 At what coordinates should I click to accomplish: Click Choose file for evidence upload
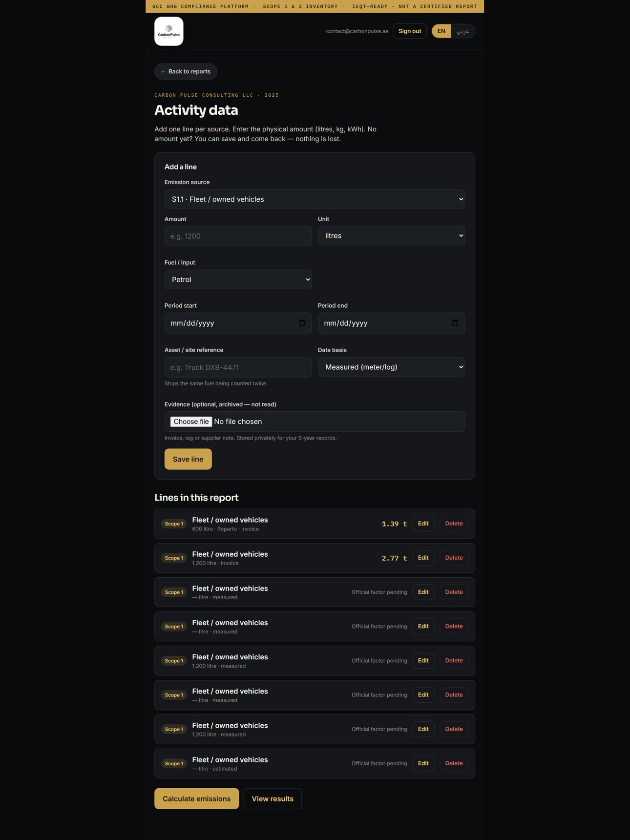(191, 421)
